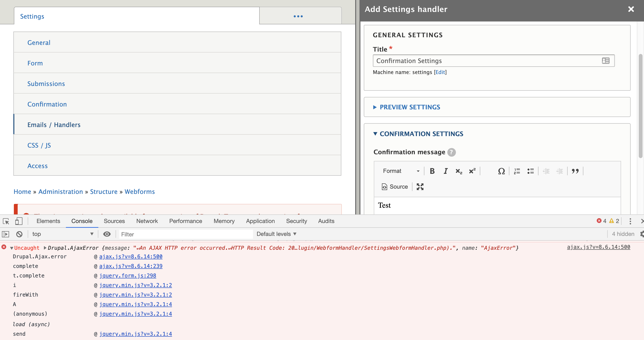Expand the Drupal.AjaxError object
Image resolution: width=644 pixels, height=340 pixels.
click(x=45, y=248)
